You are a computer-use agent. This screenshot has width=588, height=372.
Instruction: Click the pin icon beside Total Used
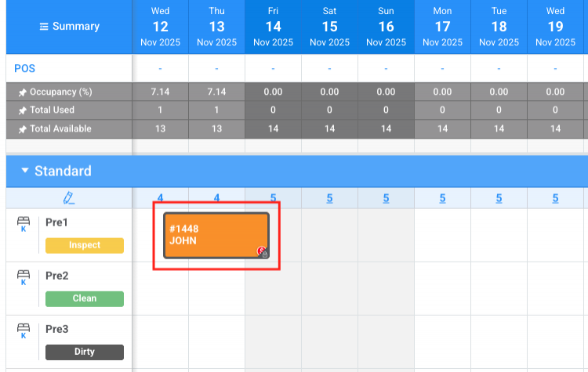pos(23,110)
